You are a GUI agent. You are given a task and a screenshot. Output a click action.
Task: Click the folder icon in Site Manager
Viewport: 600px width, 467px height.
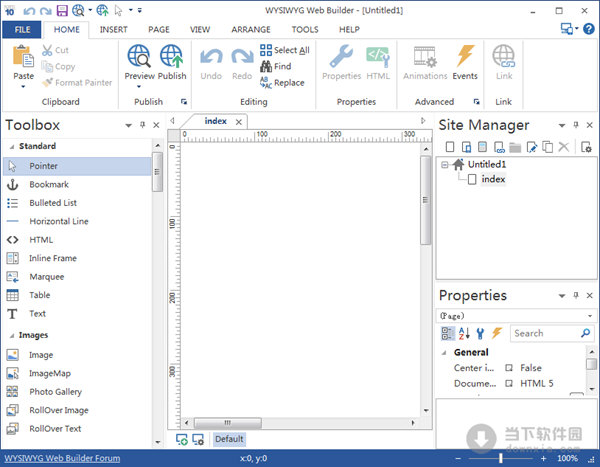(515, 147)
